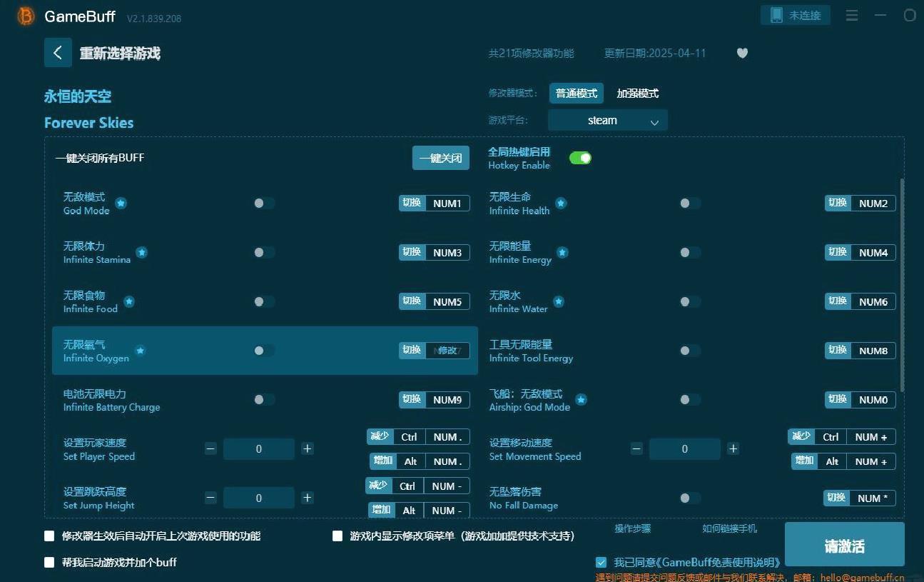
Task: Toggle Airship God Mode switch
Action: click(690, 400)
